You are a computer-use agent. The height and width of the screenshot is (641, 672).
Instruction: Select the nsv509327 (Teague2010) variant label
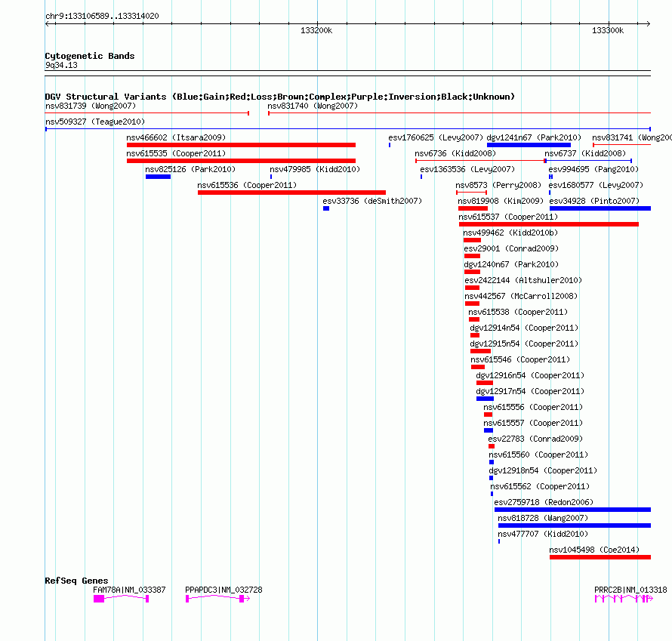click(95, 122)
